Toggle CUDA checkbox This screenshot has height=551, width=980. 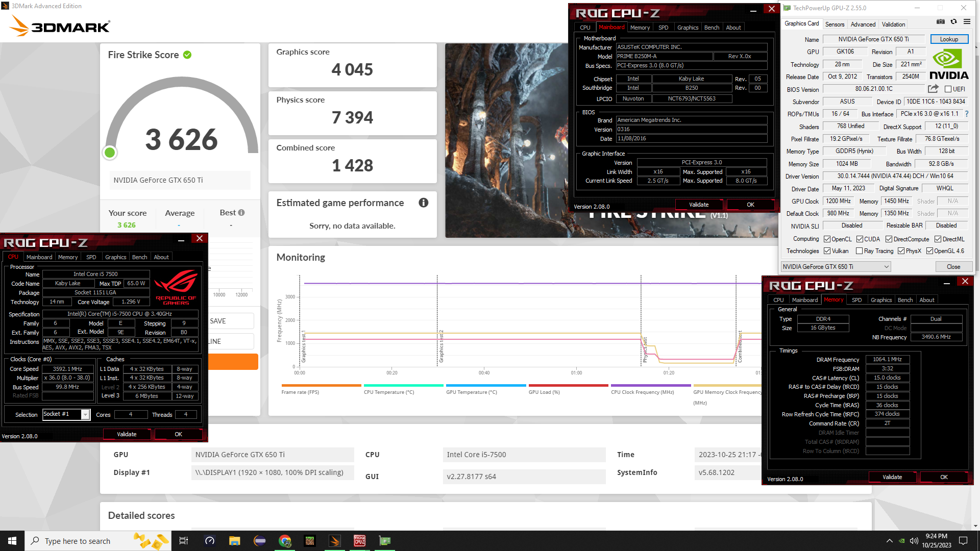(860, 239)
